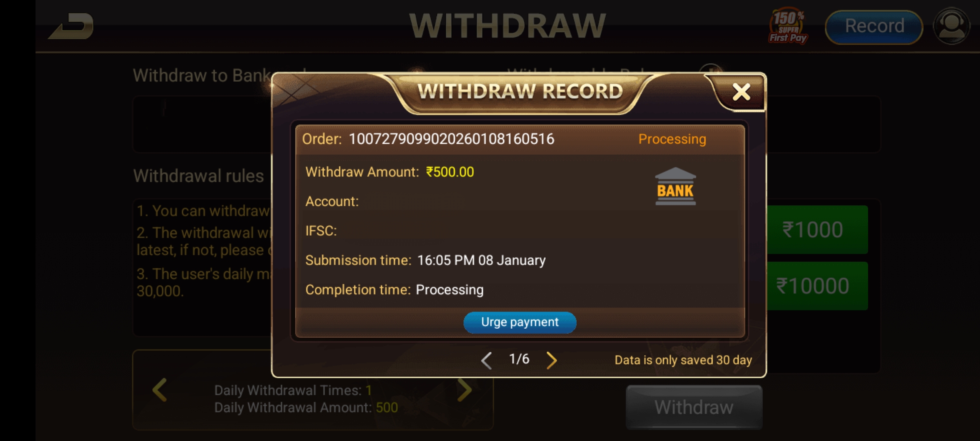Select the ₹1000 amount option
Screen dimensions: 980x441
816,229
